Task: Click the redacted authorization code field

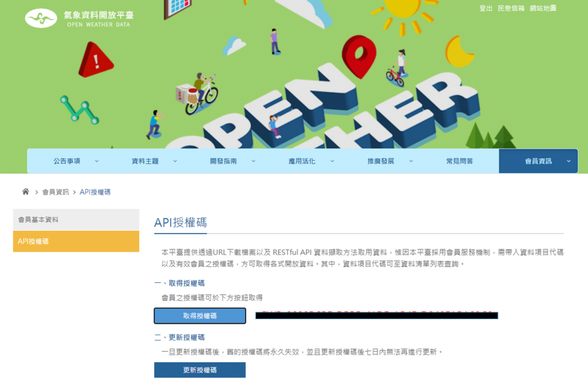Action: pos(377,315)
